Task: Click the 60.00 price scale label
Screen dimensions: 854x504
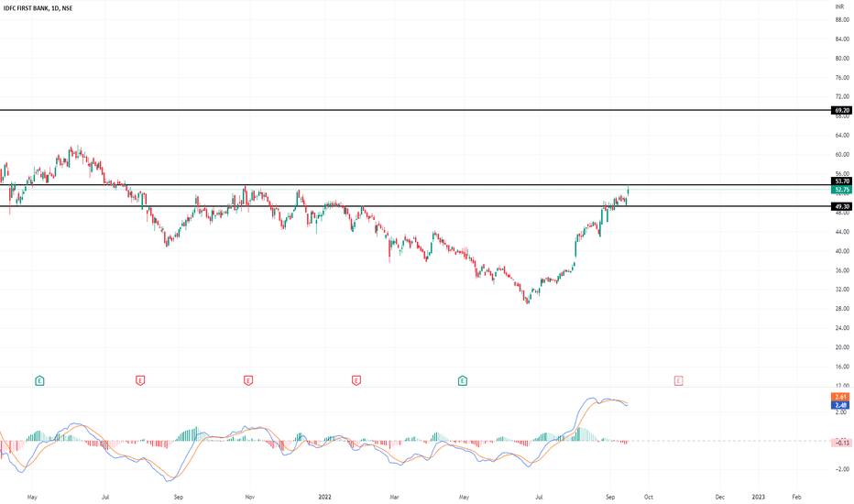Action: tap(842, 155)
